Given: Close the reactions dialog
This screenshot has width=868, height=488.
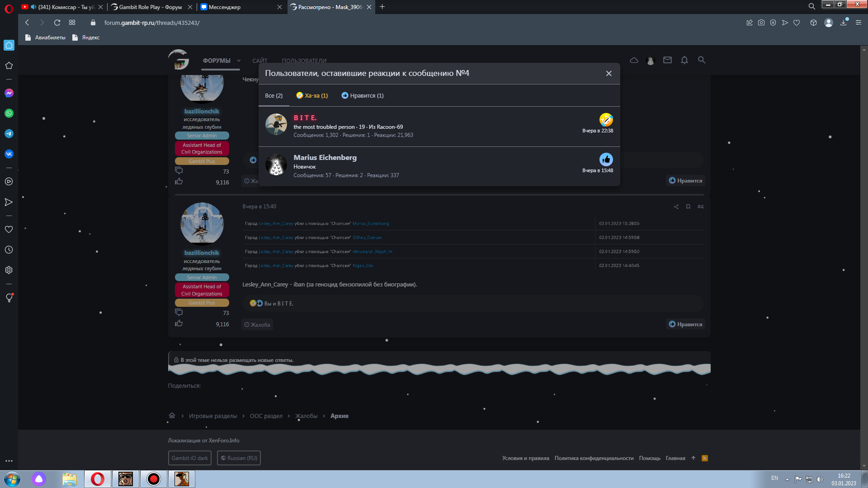Looking at the screenshot, I should pos(609,73).
